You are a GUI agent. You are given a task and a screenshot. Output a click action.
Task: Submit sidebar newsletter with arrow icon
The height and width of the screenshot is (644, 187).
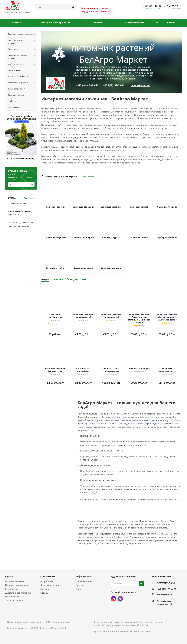pyautogui.click(x=32, y=184)
